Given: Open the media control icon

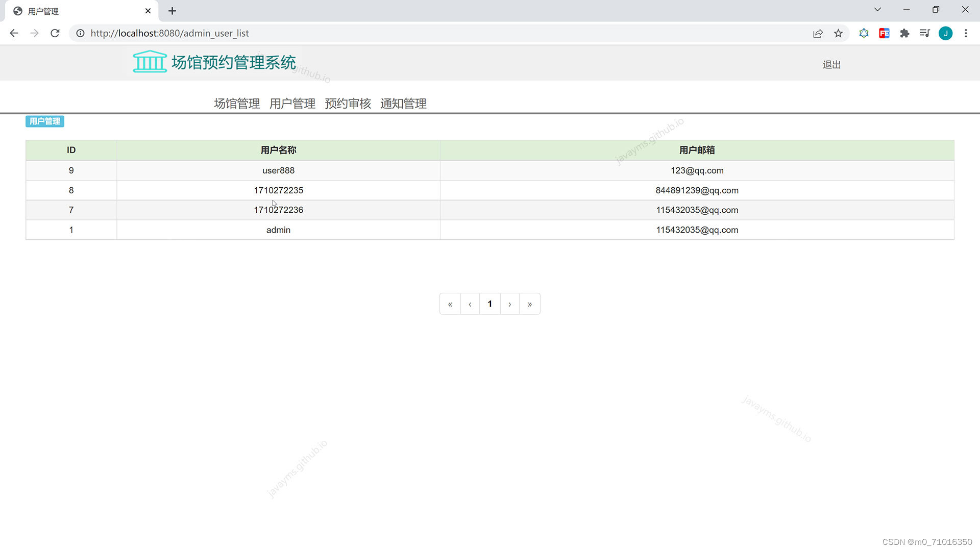Looking at the screenshot, I should pyautogui.click(x=925, y=33).
